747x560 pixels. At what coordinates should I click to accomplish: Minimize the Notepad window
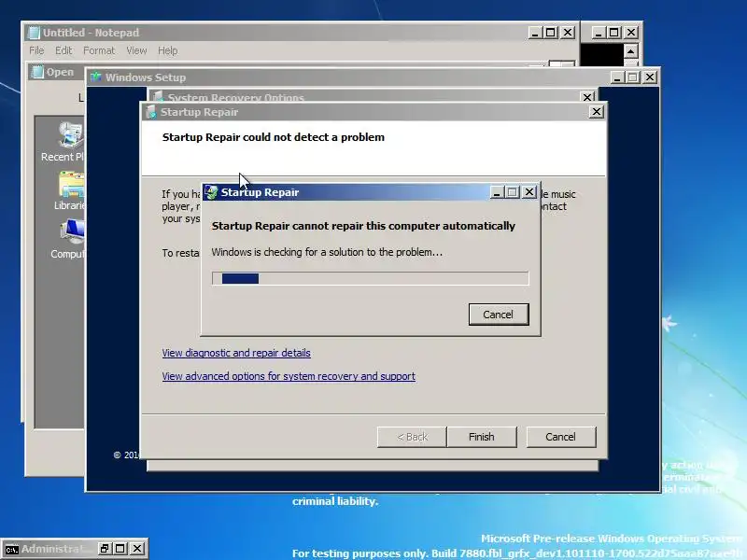coord(535,33)
